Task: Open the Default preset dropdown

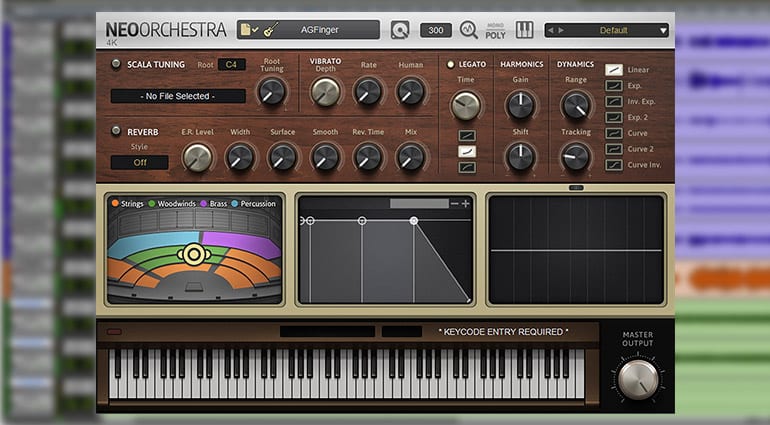Action: (606, 30)
